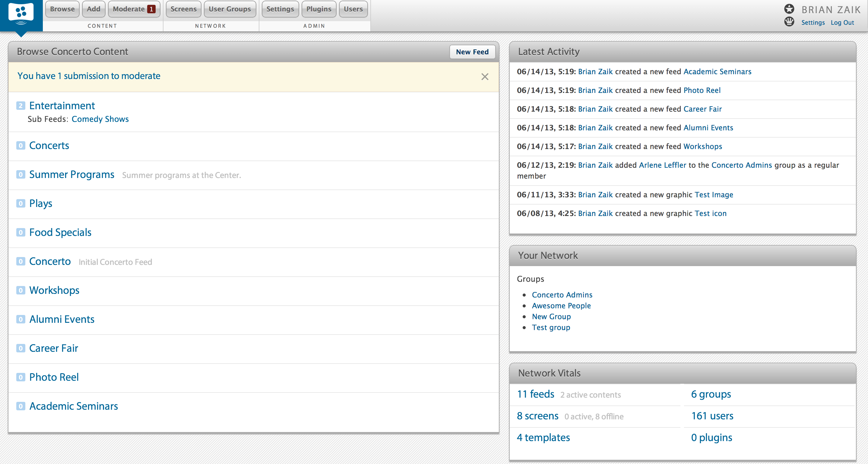Click the crown icon beside Settings link
The width and height of the screenshot is (868, 464).
pyautogui.click(x=789, y=22)
